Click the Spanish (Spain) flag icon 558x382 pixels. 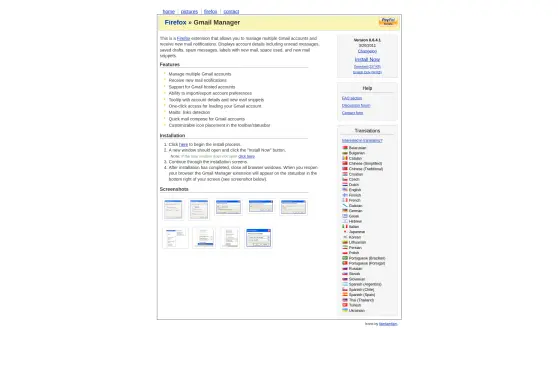pyautogui.click(x=345, y=295)
